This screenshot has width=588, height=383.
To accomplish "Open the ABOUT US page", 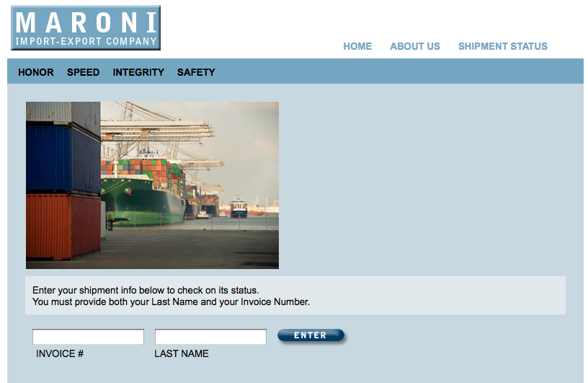I will (415, 46).
